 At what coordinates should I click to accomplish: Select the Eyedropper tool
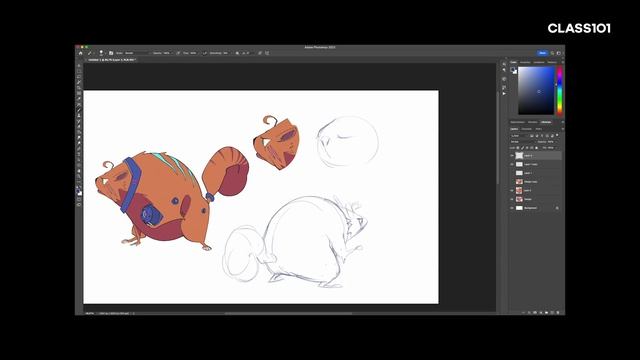(79, 99)
